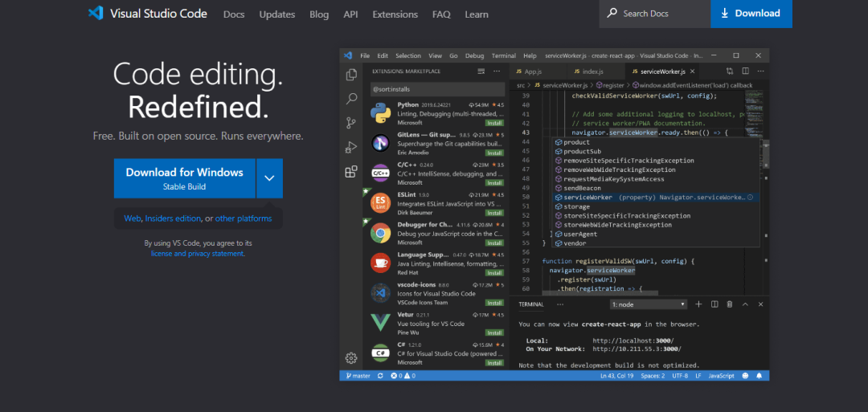Open the 1: node terminal dropdown

(649, 304)
